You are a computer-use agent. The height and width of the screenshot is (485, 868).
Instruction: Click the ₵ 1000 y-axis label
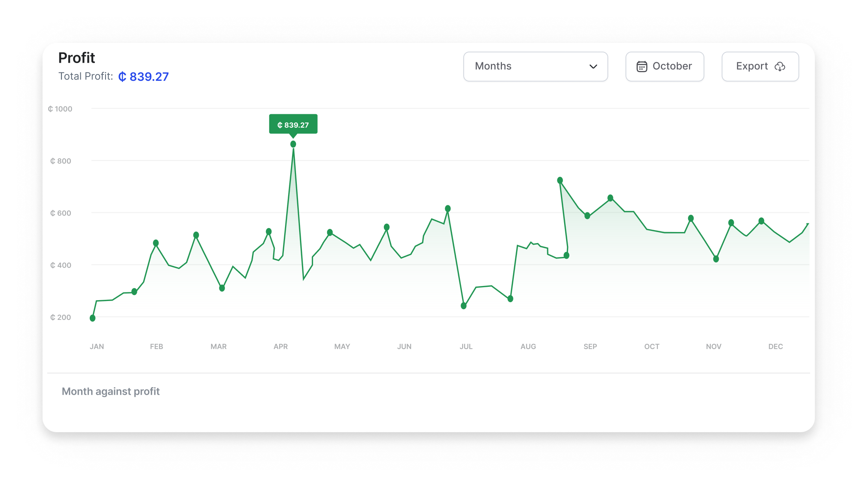pos(60,109)
